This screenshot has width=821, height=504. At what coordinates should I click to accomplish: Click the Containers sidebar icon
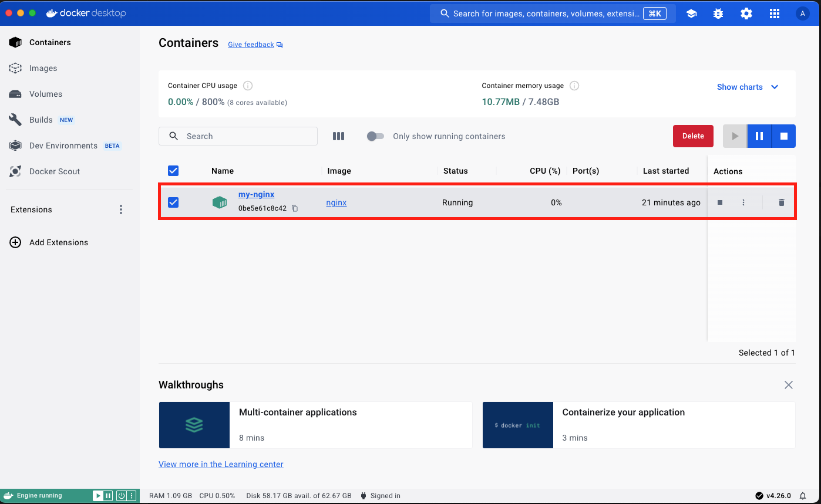pyautogui.click(x=15, y=42)
